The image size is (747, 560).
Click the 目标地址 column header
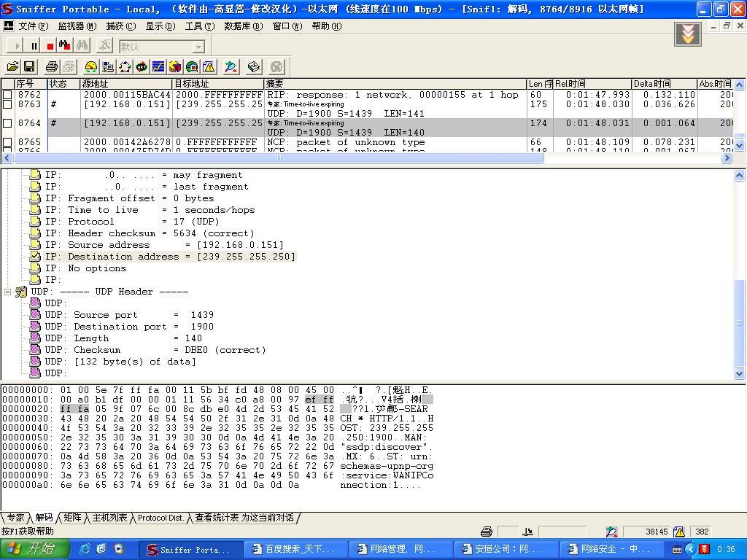click(x=219, y=84)
